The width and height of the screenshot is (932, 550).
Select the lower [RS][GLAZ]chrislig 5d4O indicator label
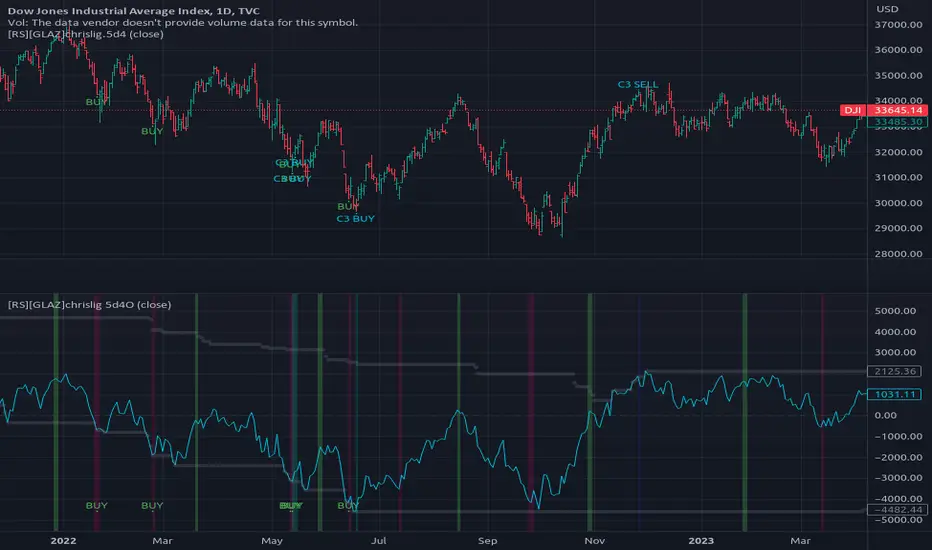pyautogui.click(x=89, y=304)
